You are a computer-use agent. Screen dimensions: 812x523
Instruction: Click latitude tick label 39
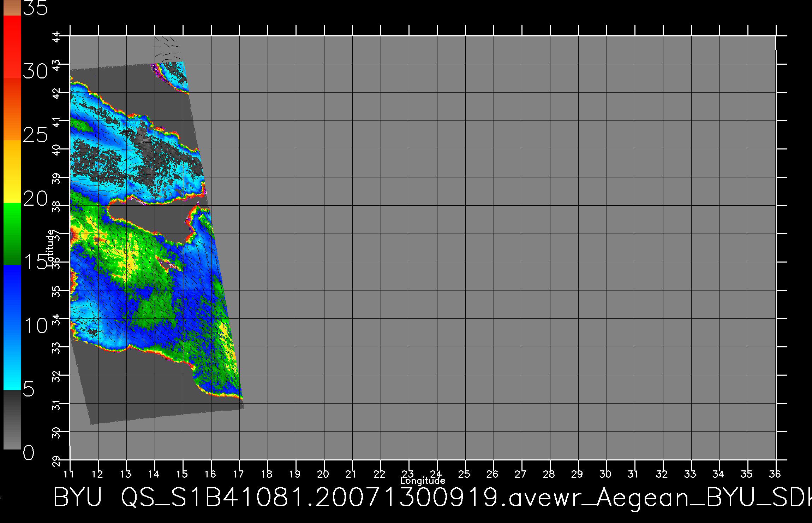(x=57, y=178)
